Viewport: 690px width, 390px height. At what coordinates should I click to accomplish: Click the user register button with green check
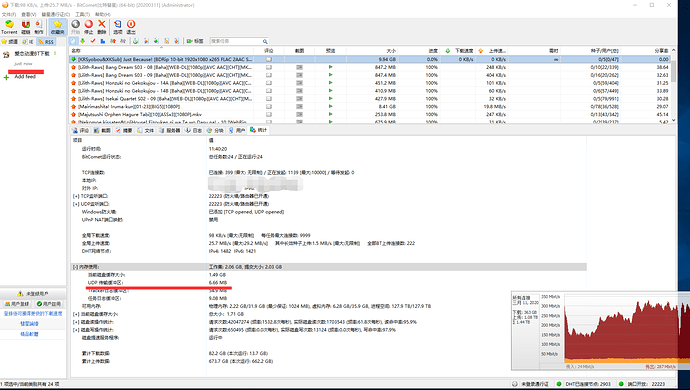48,304
